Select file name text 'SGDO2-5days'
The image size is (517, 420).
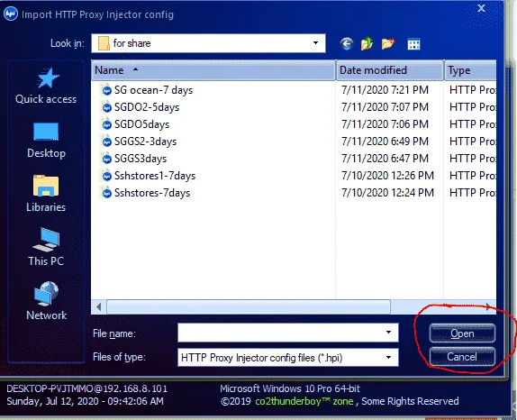147,107
